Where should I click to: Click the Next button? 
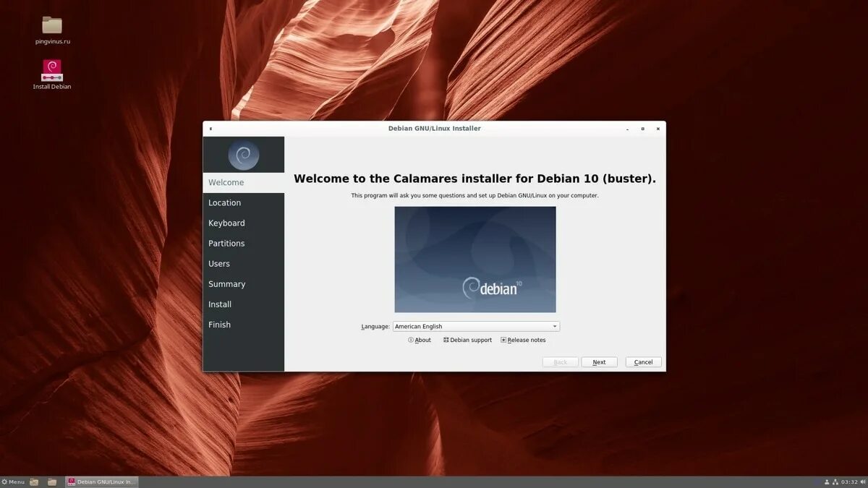click(599, 362)
